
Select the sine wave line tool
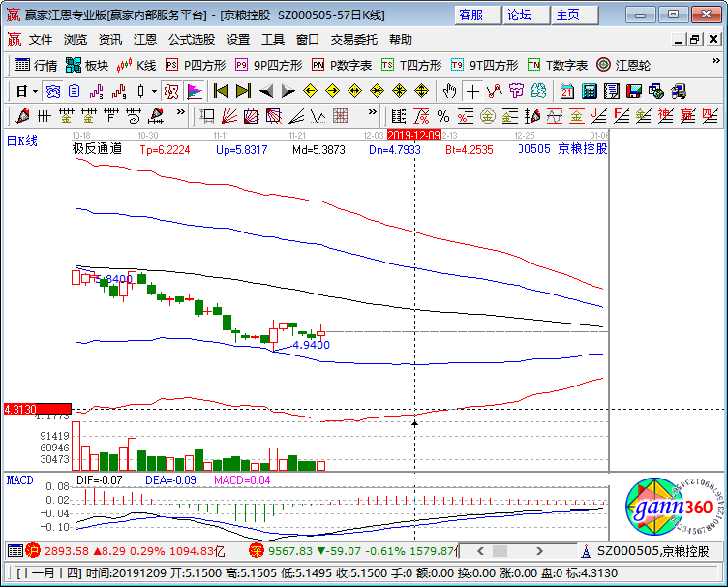(555, 116)
